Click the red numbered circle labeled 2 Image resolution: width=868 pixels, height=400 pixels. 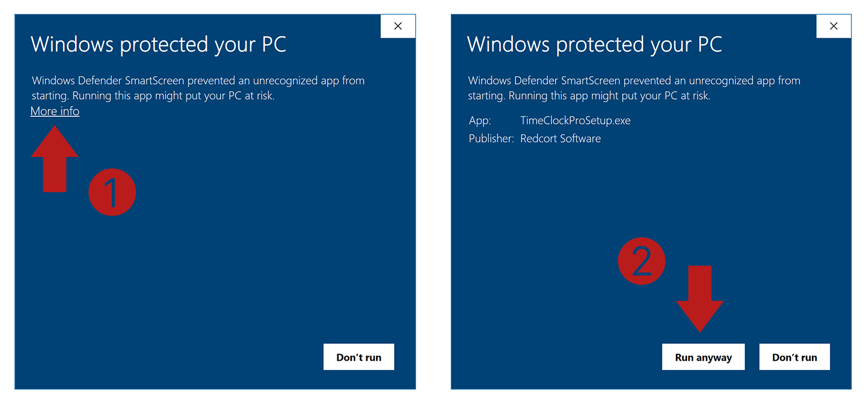coord(642,261)
